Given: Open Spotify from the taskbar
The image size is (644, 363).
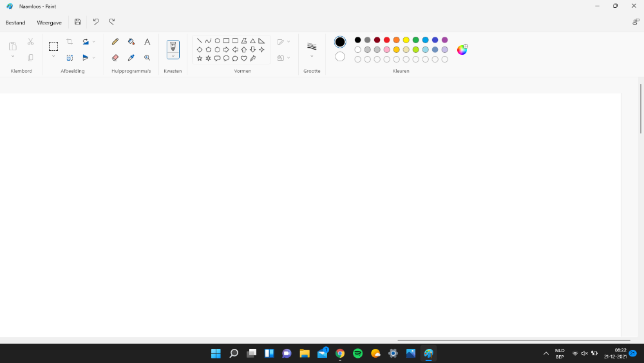Looking at the screenshot, I should pyautogui.click(x=358, y=353).
